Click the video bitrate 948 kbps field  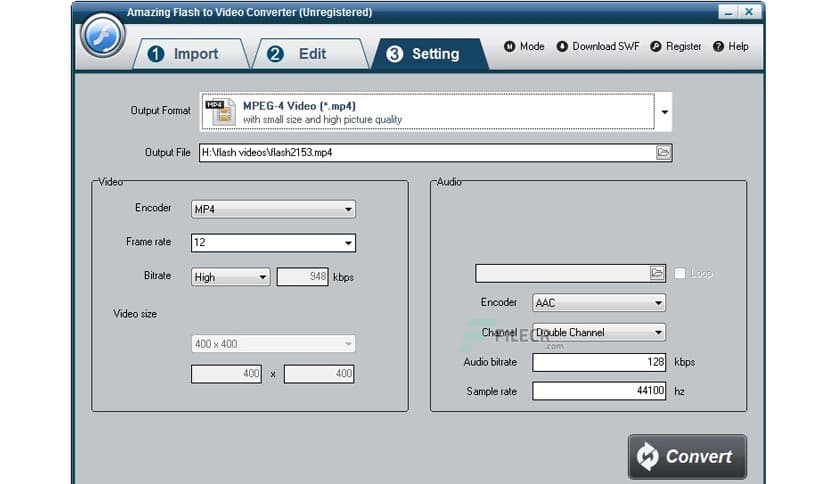[302, 277]
